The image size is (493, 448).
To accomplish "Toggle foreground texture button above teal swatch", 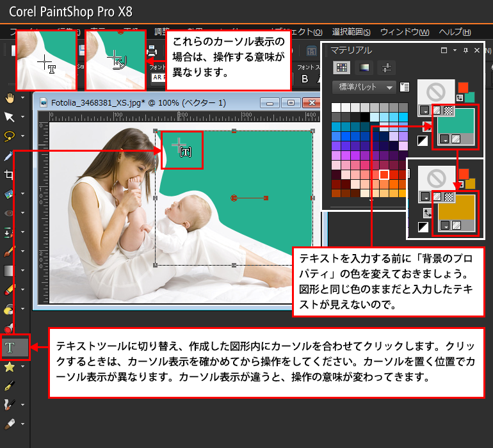I will click(x=437, y=110).
